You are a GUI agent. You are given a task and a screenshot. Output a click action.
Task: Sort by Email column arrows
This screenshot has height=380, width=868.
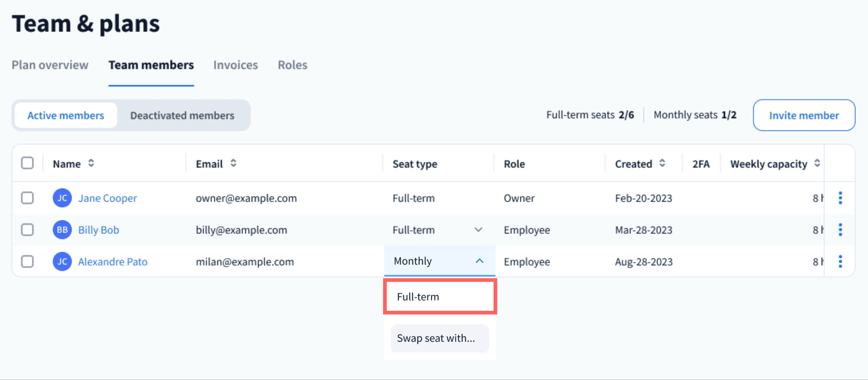[x=233, y=163]
